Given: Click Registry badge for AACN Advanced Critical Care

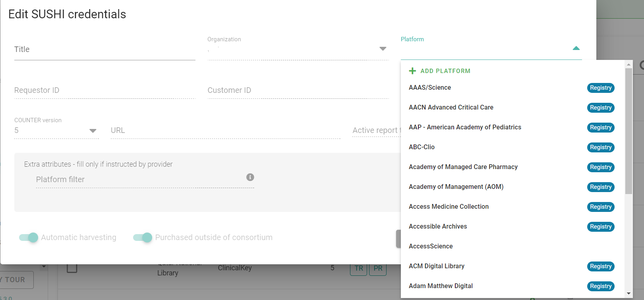Looking at the screenshot, I should [601, 108].
